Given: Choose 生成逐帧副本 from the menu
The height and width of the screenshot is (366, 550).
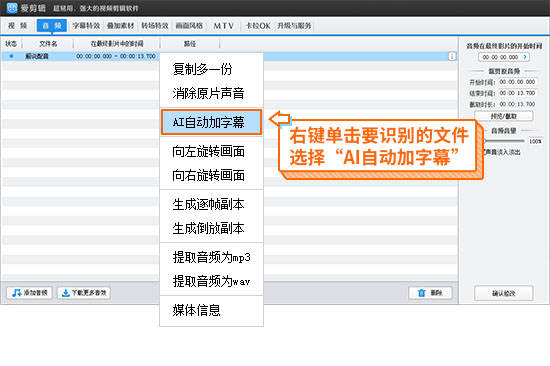Looking at the screenshot, I should pyautogui.click(x=212, y=204).
